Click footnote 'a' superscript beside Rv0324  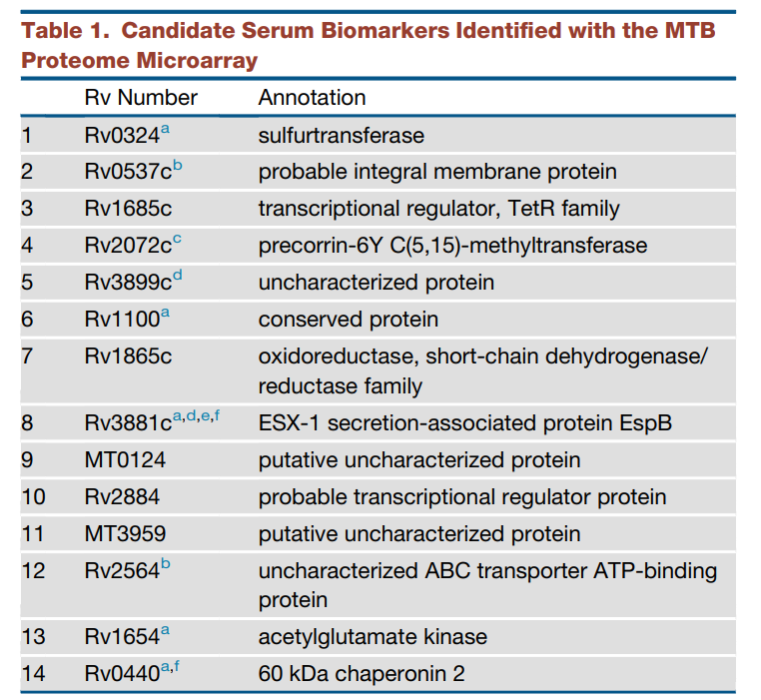(166, 129)
